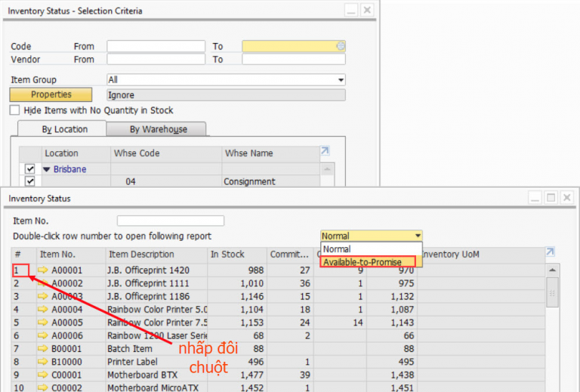580x392 pixels.
Task: Minimize the Selection Criteria window
Action: point(351,10)
